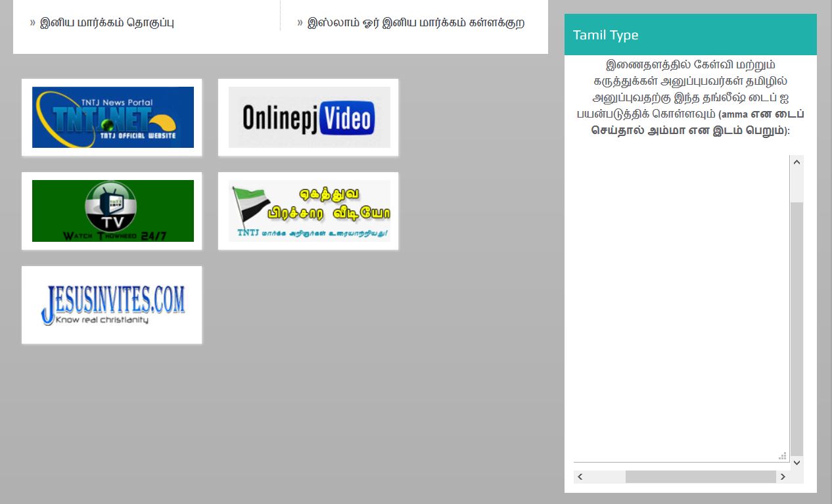Screen dimensions: 832x504
Task: Click the horizontal scrollbar's left arrow
Action: pyautogui.click(x=580, y=476)
